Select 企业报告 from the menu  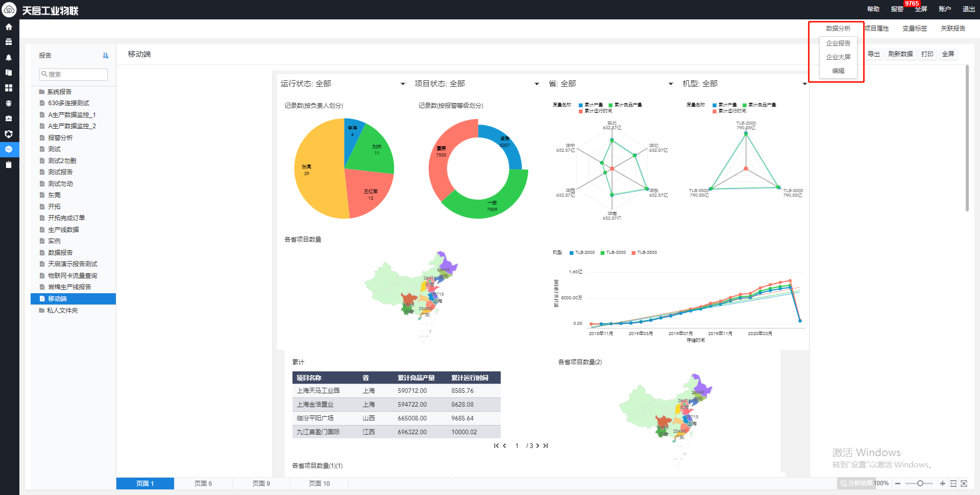point(838,43)
